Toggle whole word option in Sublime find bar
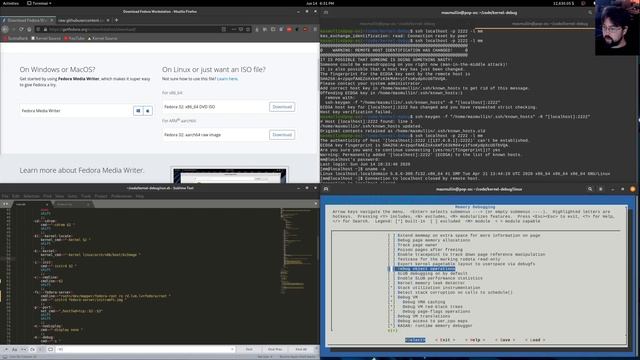This screenshot has width=640, height=360. point(24,349)
